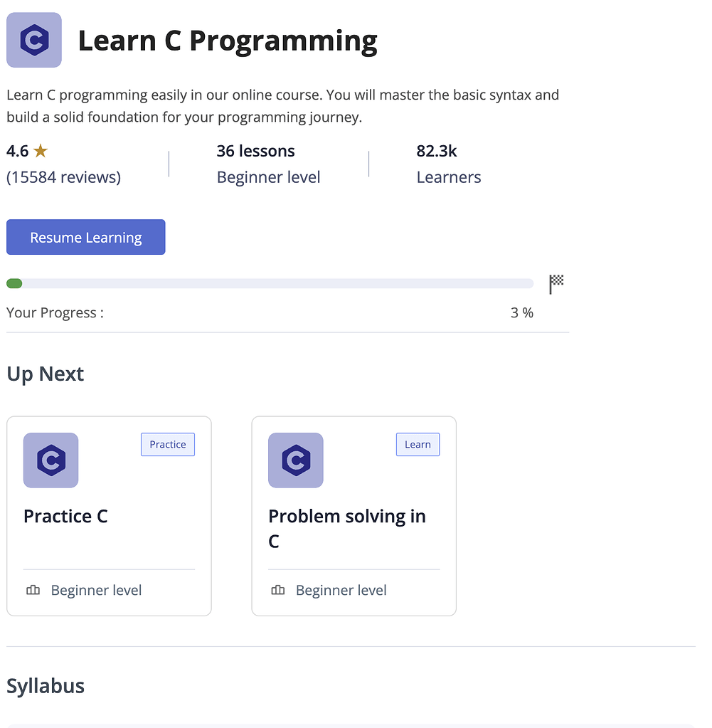Viewport: 712px width, 728px height.
Task: Select the Practice badge on the Practice C card
Action: (167, 444)
